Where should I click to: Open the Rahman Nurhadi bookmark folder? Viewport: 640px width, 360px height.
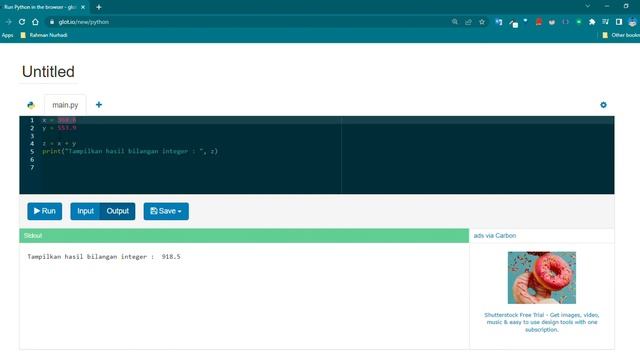click(44, 35)
